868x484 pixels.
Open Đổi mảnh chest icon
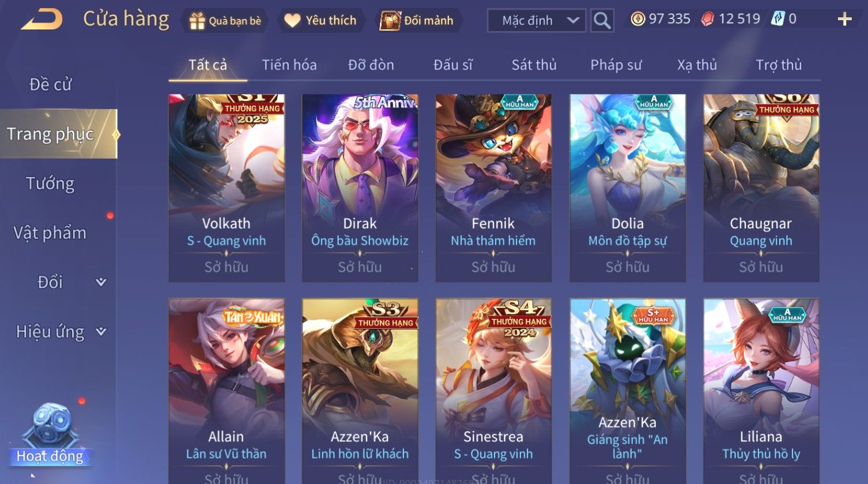point(390,21)
